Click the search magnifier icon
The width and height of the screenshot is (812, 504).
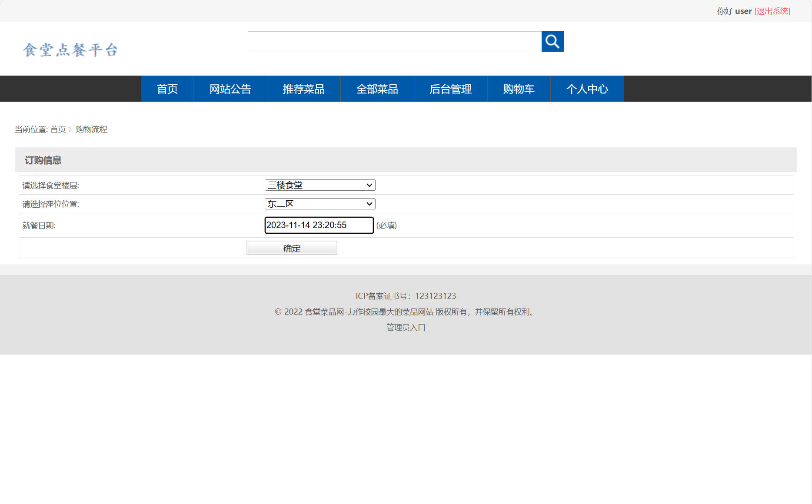(552, 41)
